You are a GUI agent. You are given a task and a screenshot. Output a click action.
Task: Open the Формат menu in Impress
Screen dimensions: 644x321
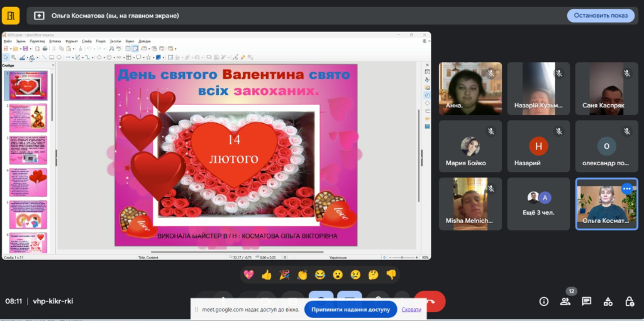[72, 41]
